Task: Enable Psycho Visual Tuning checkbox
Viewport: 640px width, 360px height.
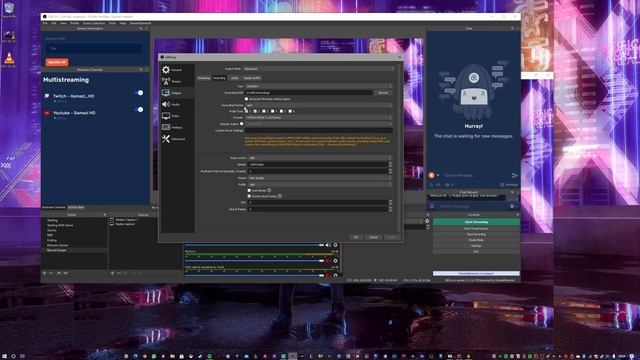Action: point(249,196)
